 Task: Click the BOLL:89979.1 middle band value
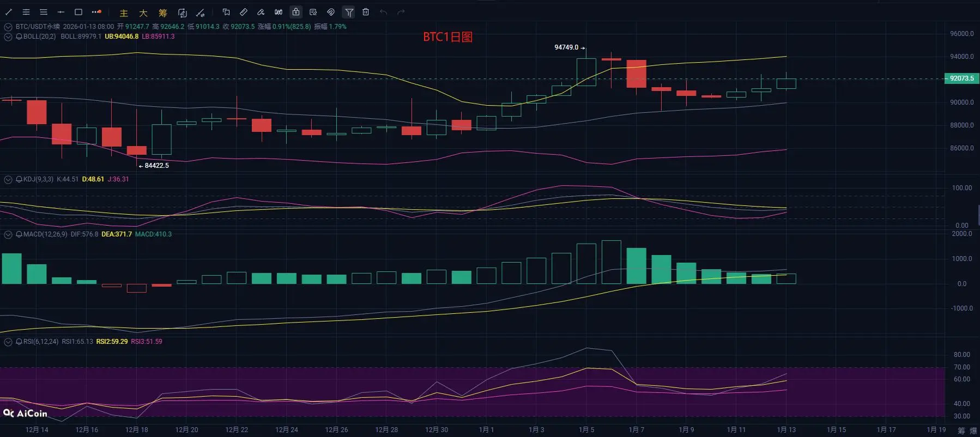(x=81, y=37)
